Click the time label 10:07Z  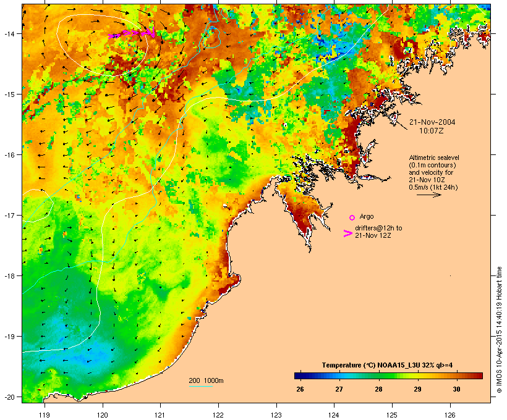coord(432,131)
